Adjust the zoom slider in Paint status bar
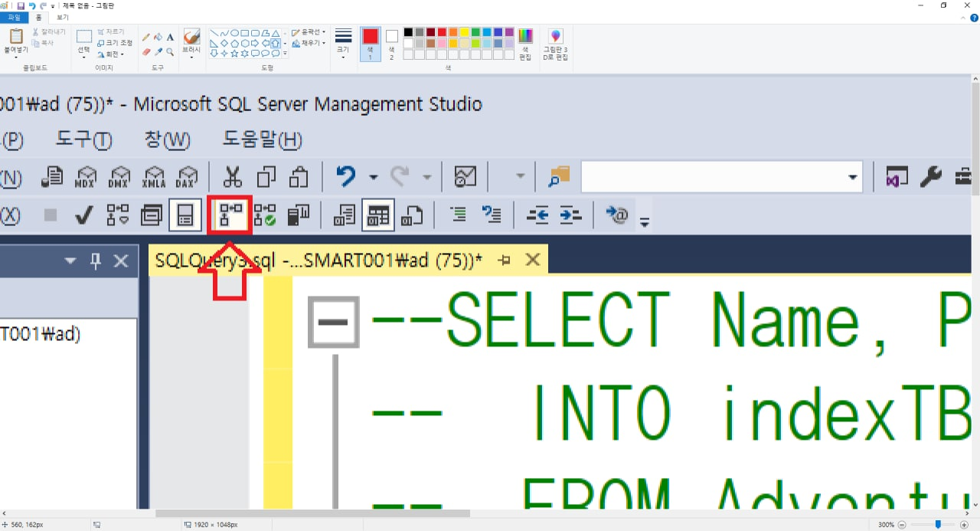The image size is (980, 531). pos(938,525)
